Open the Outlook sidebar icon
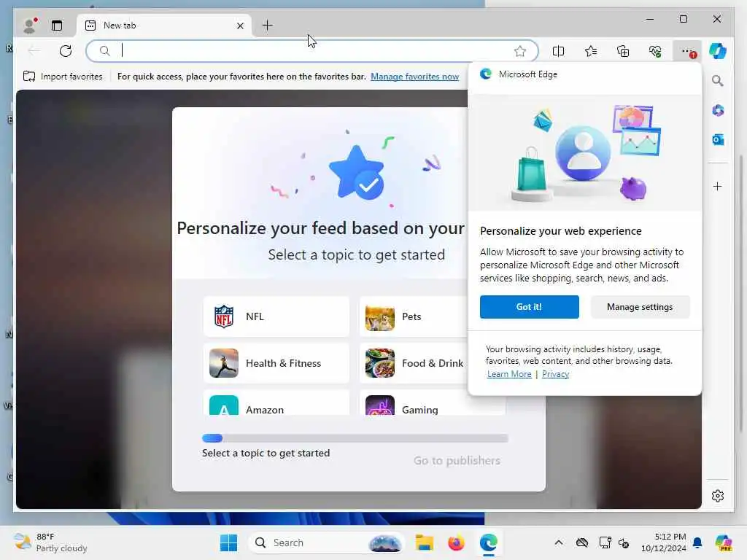The image size is (747, 560). [718, 139]
